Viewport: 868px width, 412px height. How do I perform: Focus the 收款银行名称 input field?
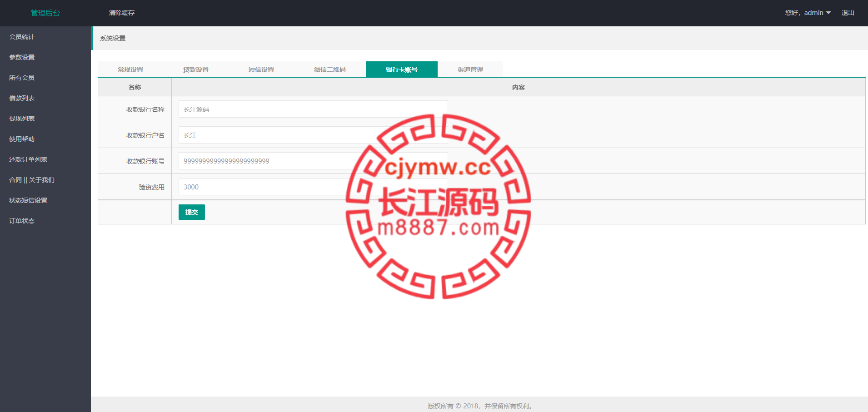[x=313, y=109]
